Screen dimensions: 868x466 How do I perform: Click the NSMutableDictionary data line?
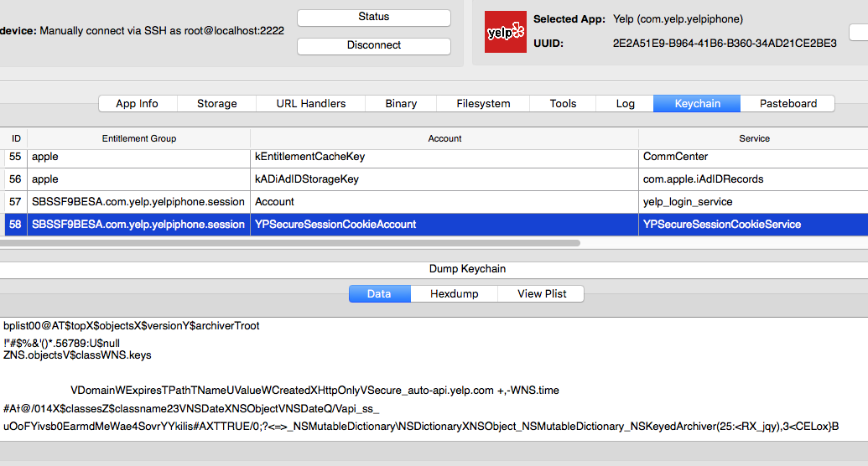[x=421, y=427]
